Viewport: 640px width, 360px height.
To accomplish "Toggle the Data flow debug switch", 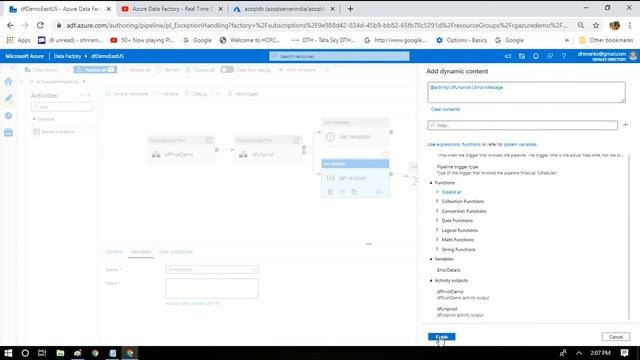I will (x=227, y=70).
